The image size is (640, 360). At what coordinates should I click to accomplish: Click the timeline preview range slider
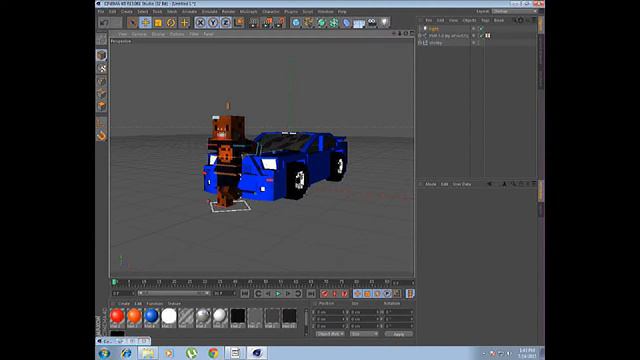[174, 293]
